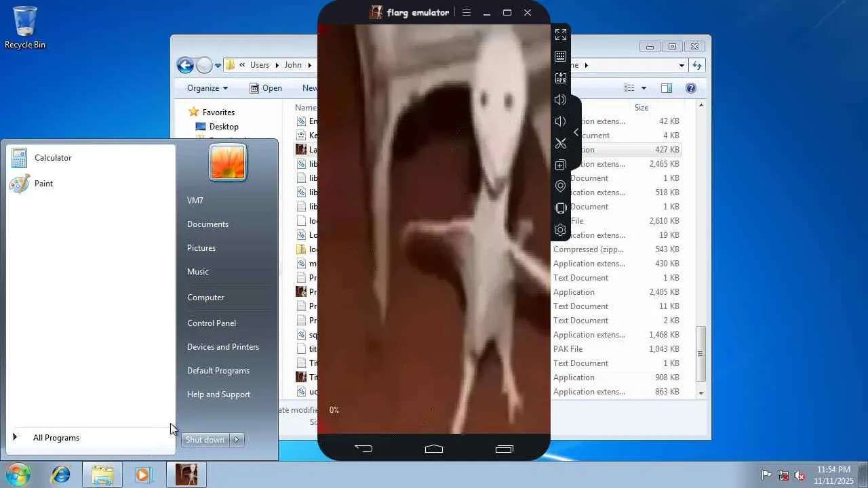Image resolution: width=868 pixels, height=488 pixels.
Task: Click the Shut down button
Action: [x=205, y=440]
